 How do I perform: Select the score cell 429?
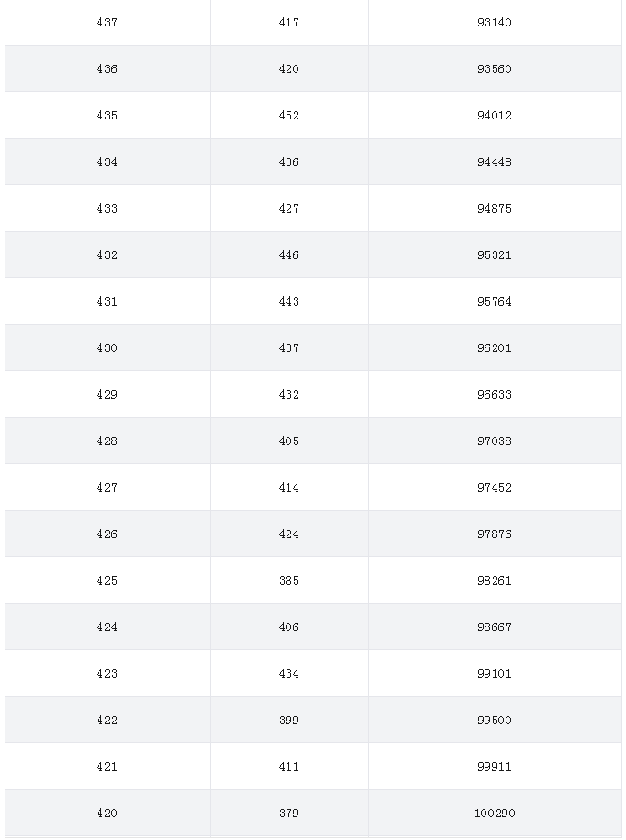(107, 395)
